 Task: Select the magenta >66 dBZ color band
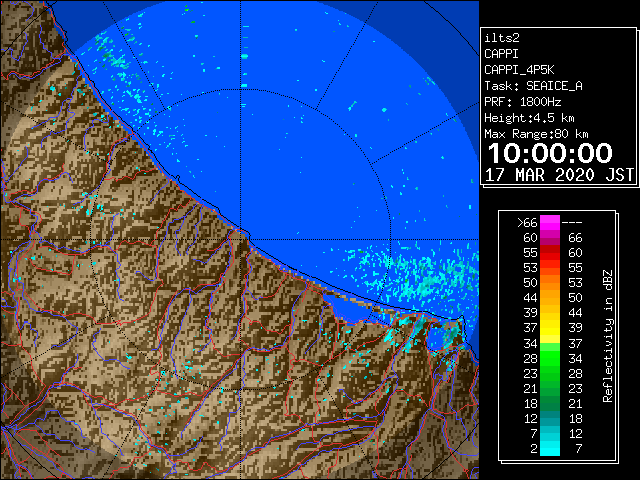click(550, 223)
